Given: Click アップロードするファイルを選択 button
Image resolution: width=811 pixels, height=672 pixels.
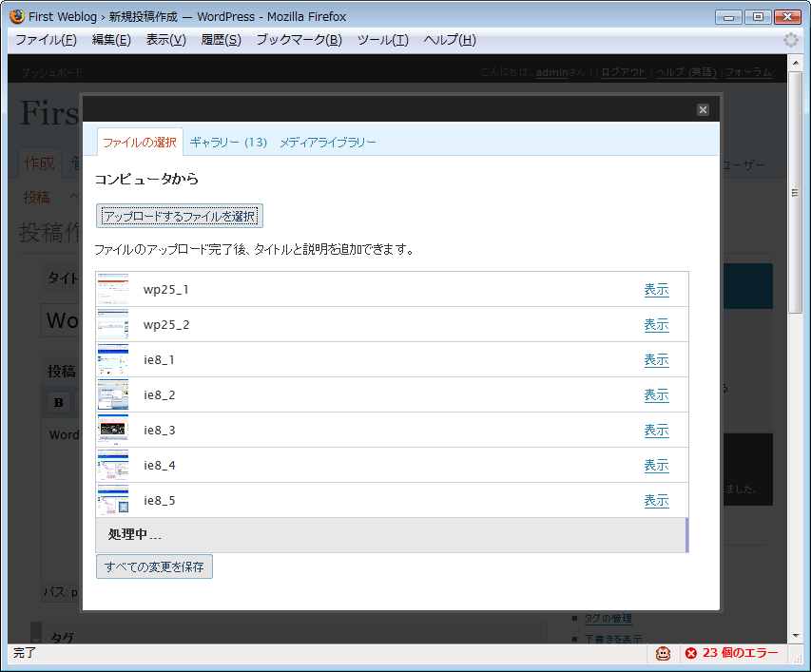Looking at the screenshot, I should point(179,216).
